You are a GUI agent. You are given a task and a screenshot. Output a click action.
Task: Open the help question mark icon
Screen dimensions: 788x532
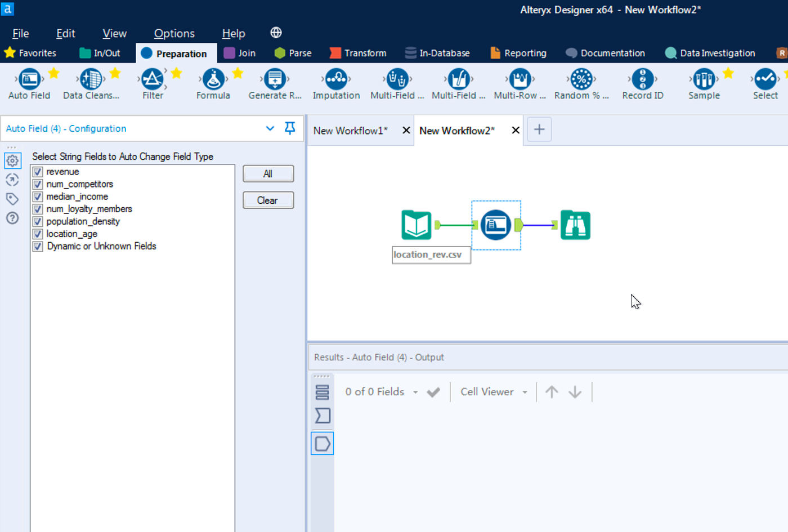tap(12, 218)
